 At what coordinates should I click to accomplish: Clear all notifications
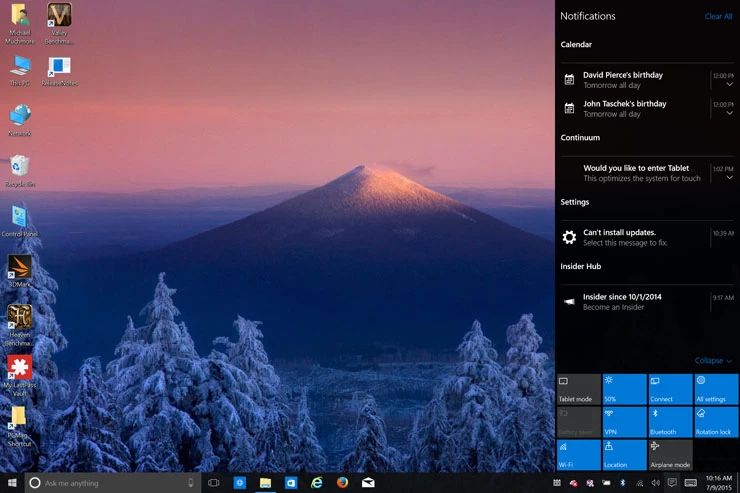pyautogui.click(x=718, y=17)
